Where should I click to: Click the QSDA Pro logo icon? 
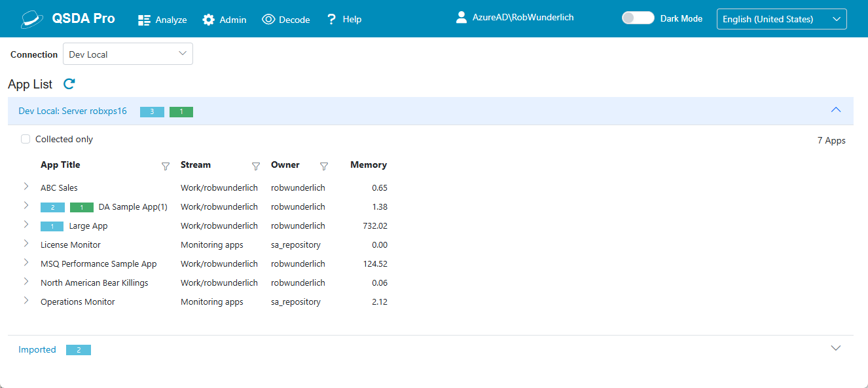click(32, 19)
